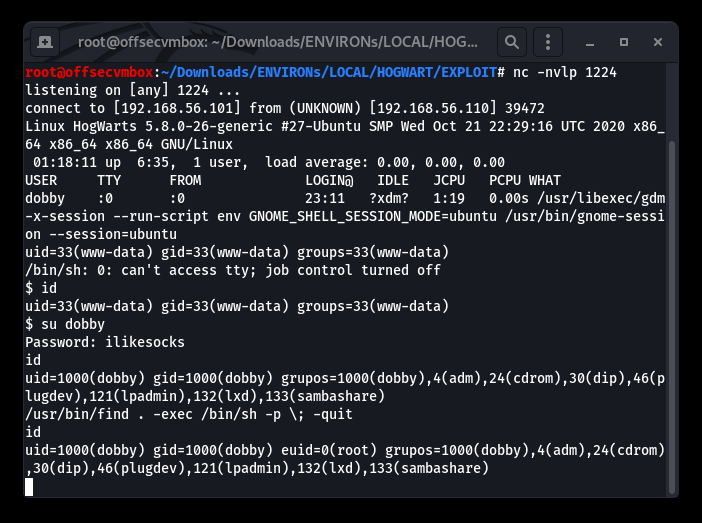Click the PCPU WHAT column header

525,180
